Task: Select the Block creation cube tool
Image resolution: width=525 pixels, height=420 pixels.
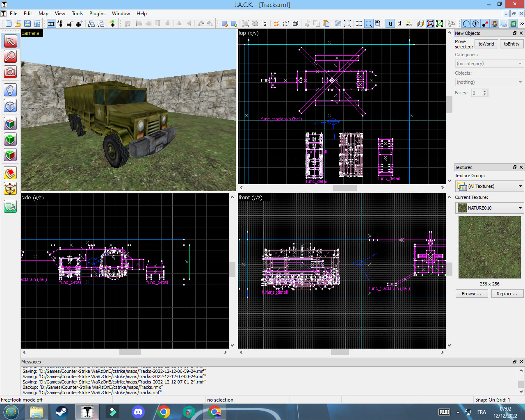Action: coord(10,105)
